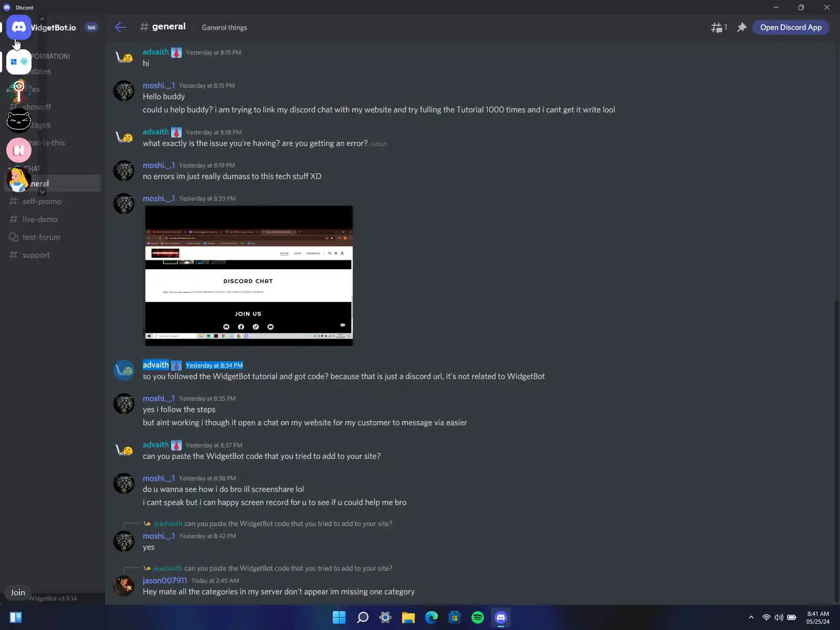Click advaith's badge on 8:37 PM message

pos(176,445)
